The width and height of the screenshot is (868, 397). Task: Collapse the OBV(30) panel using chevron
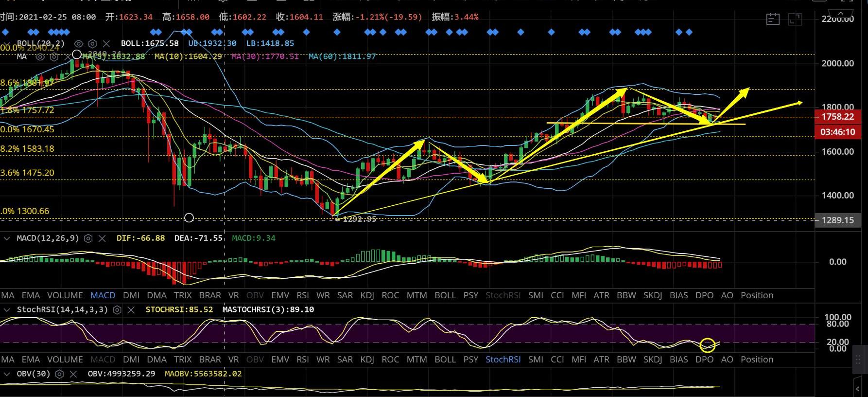[x=7, y=374]
